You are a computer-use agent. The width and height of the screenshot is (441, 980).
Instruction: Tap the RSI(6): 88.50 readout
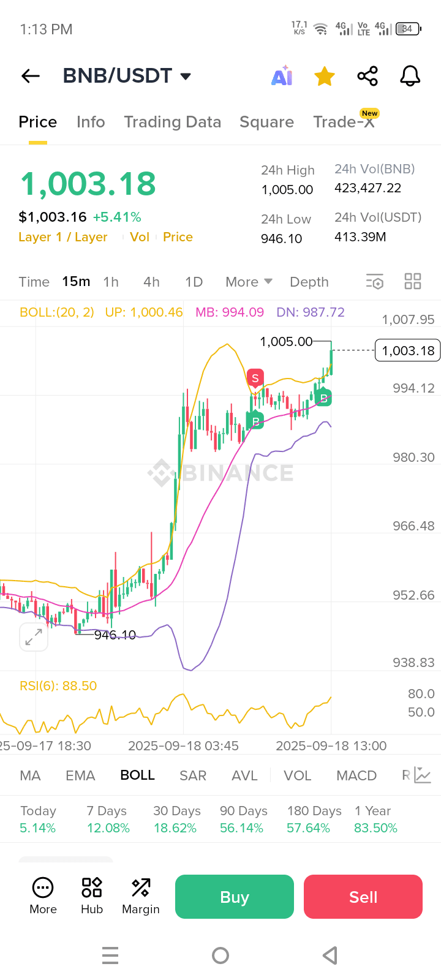point(58,686)
